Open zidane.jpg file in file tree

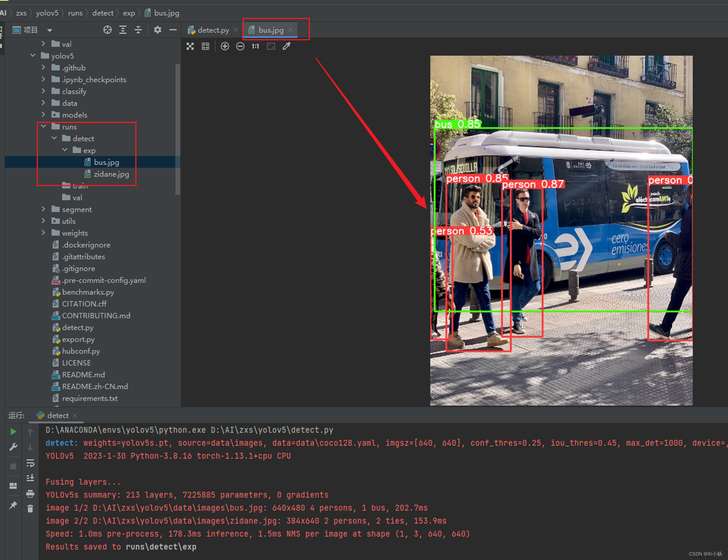click(x=111, y=174)
